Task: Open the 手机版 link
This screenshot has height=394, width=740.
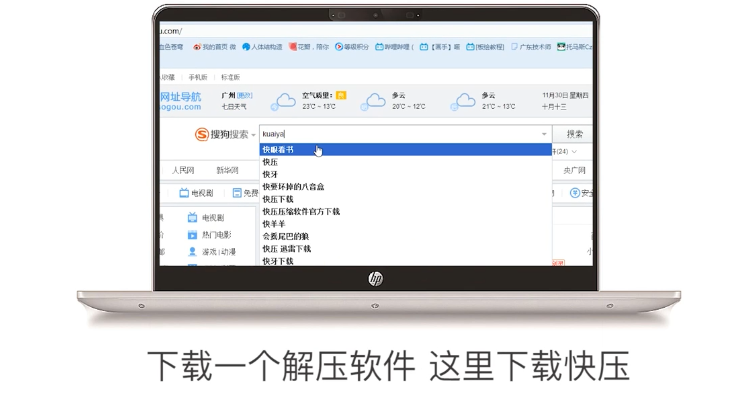Action: tap(198, 77)
